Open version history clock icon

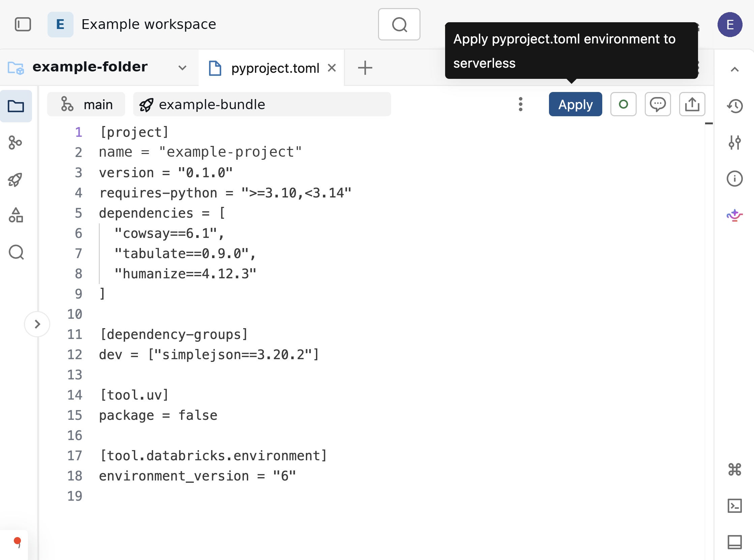[734, 106]
